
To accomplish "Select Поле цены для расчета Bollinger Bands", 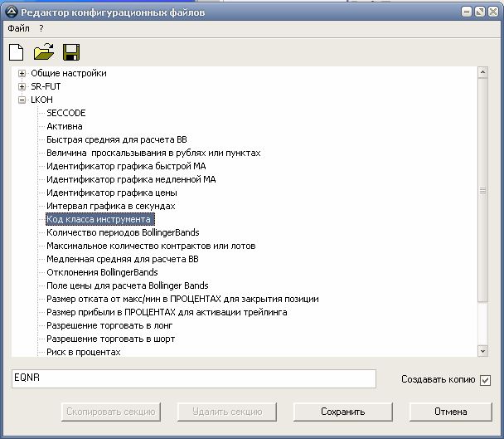I will coord(128,285).
